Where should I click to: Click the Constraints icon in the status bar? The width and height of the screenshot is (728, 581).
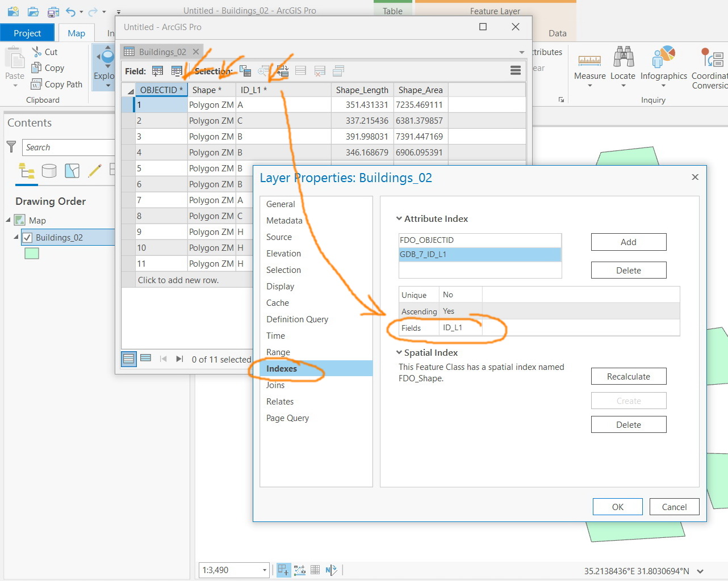[x=299, y=570]
